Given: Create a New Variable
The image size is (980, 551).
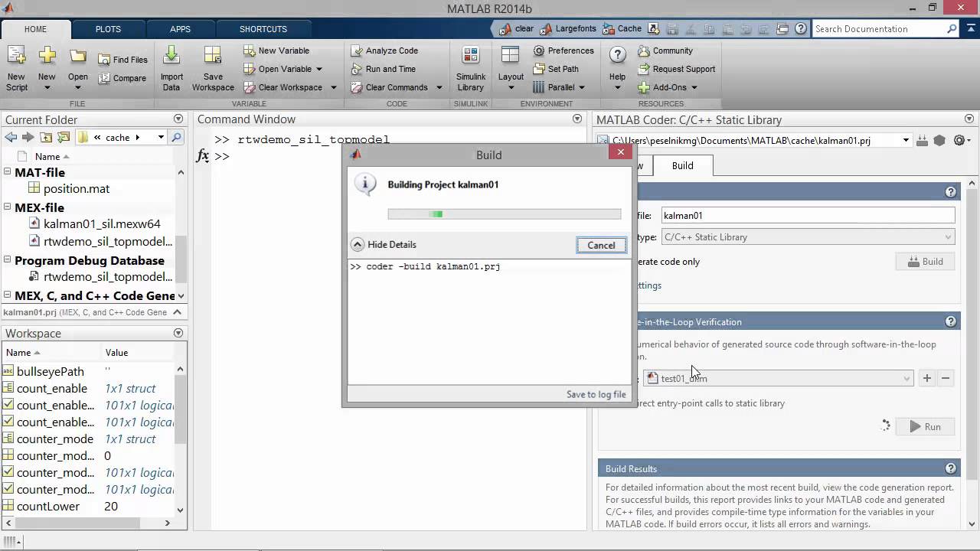Looking at the screenshot, I should click(x=276, y=51).
